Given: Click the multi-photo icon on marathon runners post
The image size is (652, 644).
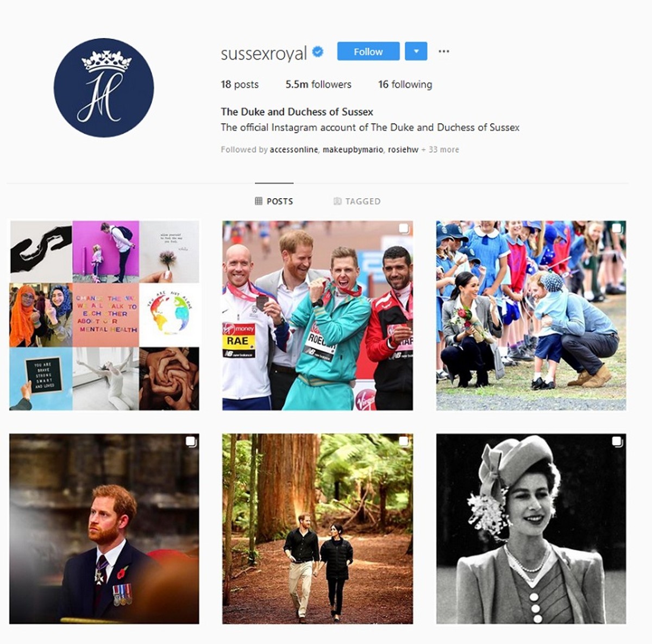Looking at the screenshot, I should (404, 229).
